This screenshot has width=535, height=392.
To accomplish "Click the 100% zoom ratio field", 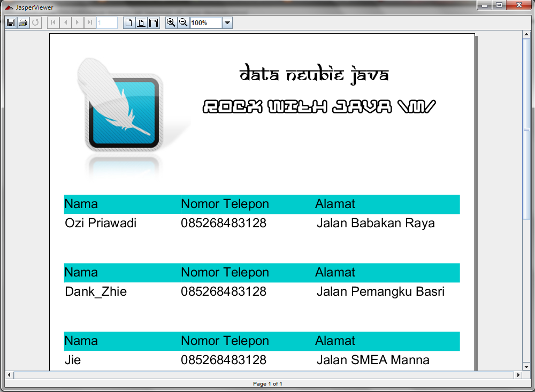I will click(x=206, y=23).
